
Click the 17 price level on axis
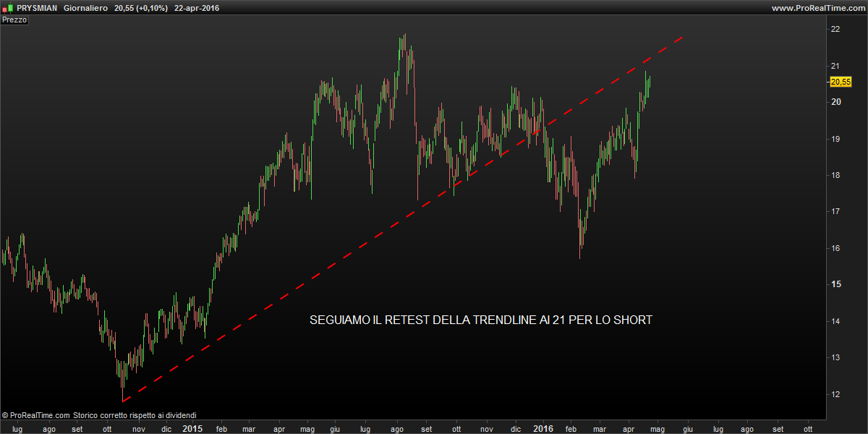835,211
